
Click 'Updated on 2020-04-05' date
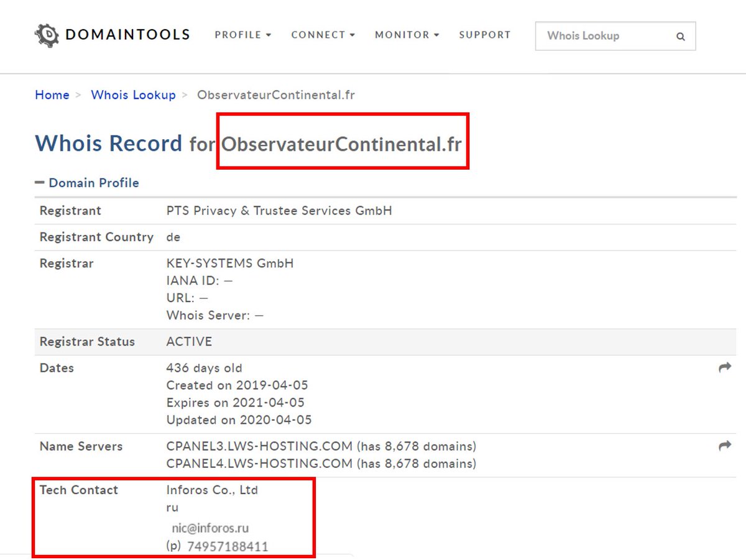point(239,420)
